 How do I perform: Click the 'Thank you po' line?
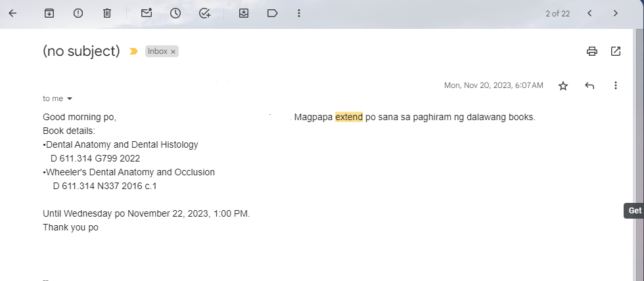click(71, 227)
